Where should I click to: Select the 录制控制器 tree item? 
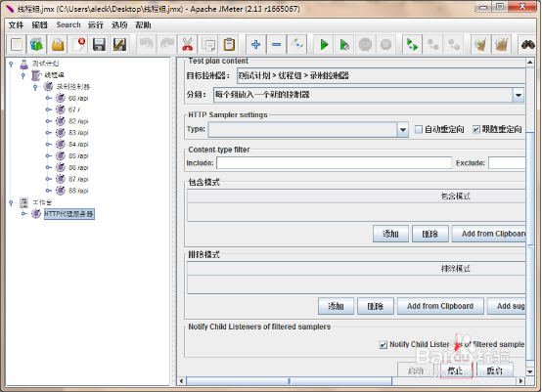point(73,87)
